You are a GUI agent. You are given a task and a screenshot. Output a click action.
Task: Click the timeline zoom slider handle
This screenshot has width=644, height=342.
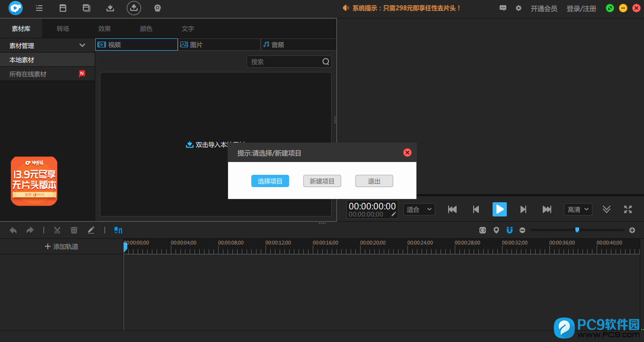(x=577, y=230)
